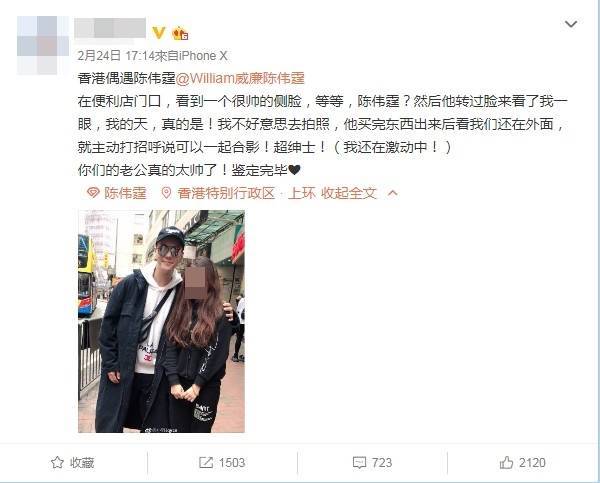Click the star 收藏 favorite icon
Image resolution: width=600 pixels, height=483 pixels.
pos(57,462)
